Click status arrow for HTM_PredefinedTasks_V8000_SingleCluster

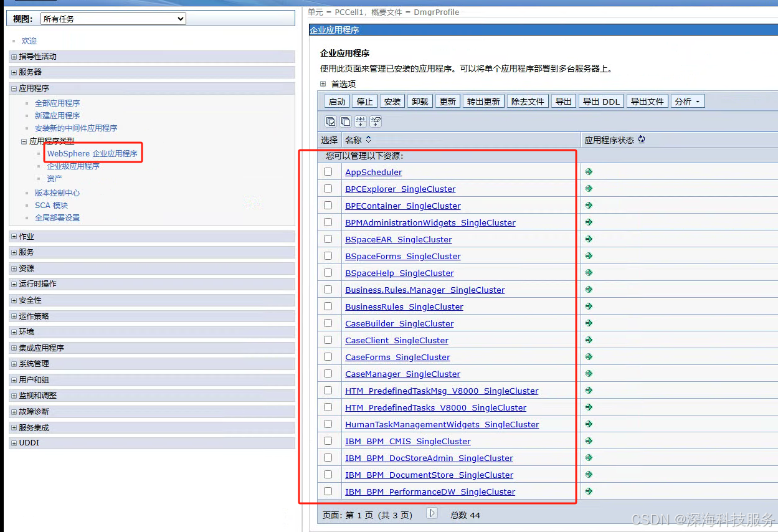coord(589,407)
